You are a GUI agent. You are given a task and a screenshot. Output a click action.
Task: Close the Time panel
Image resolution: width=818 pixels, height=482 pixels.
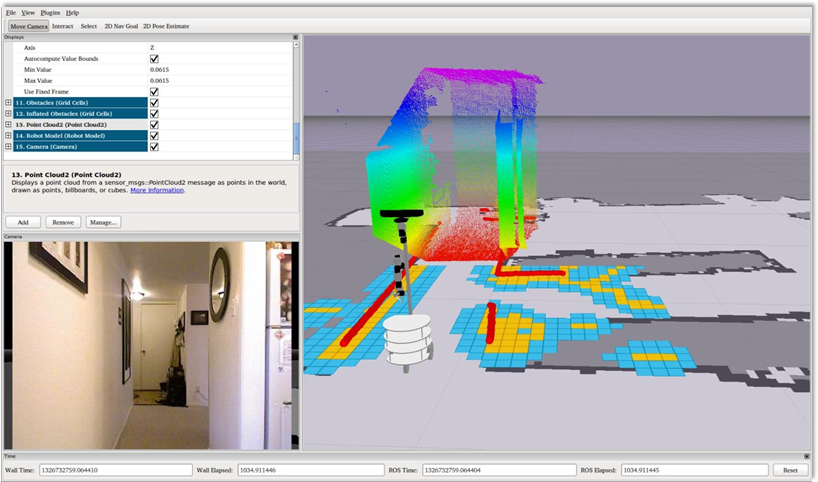pos(807,456)
